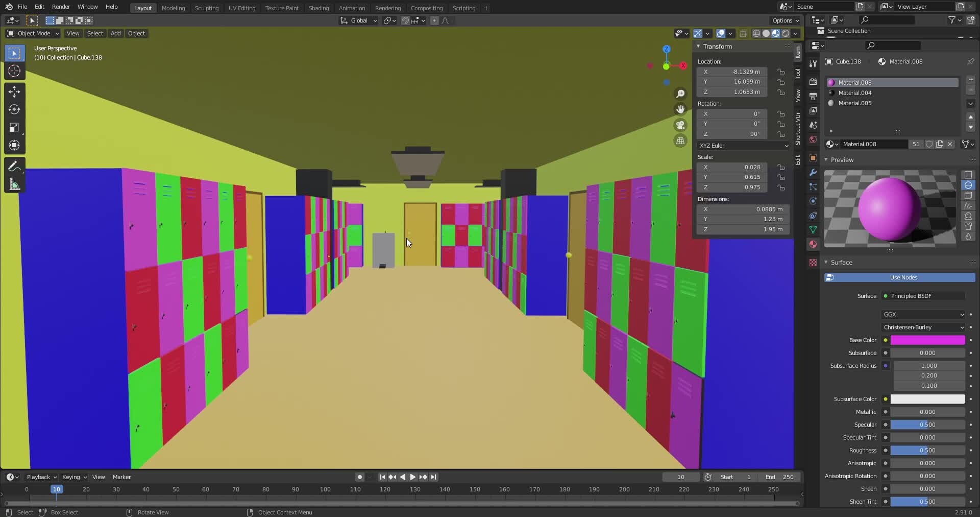Open the GGX distribution dropdown

coord(923,314)
